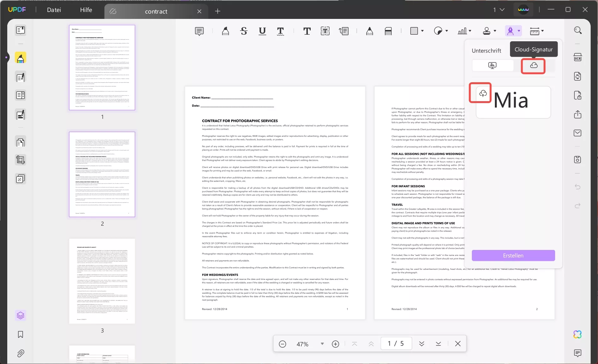Image resolution: width=598 pixels, height=364 pixels.
Task: Go to the previous page
Action: click(371, 344)
